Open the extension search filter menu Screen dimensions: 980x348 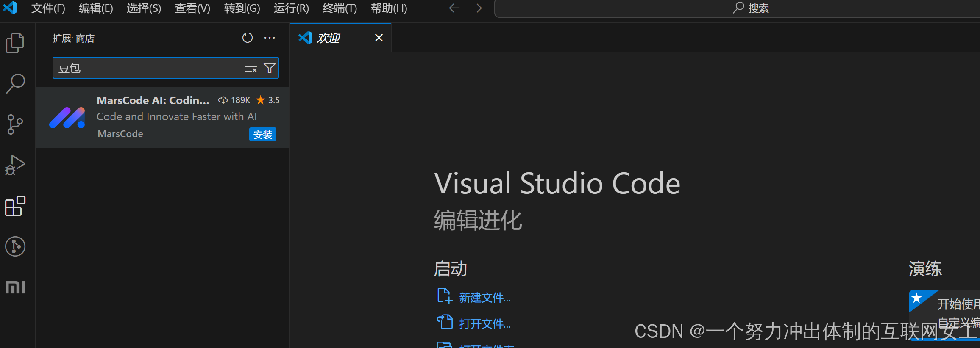270,68
